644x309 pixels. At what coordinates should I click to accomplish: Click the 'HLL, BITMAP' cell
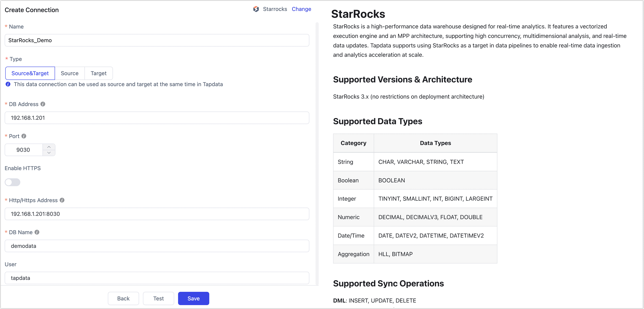tap(435, 254)
